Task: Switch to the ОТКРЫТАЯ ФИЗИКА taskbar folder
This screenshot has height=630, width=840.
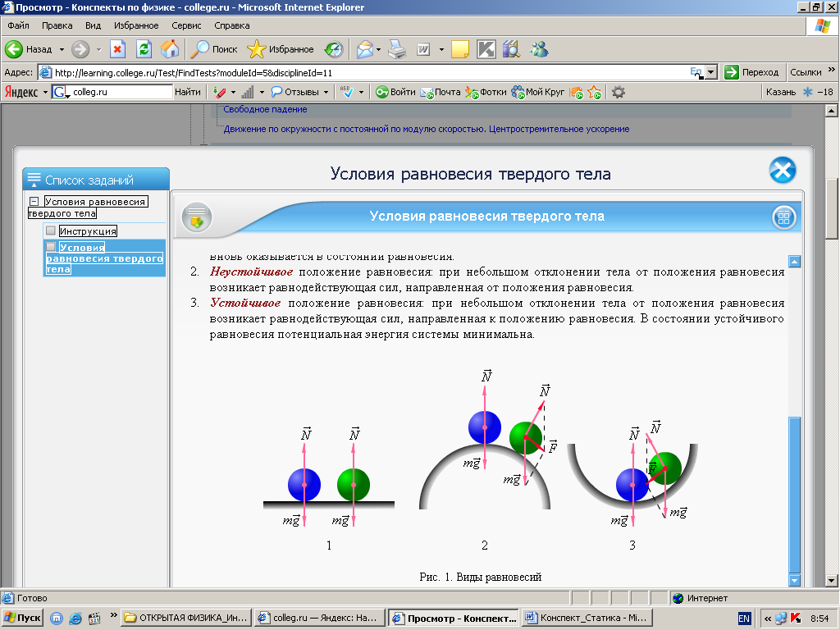Action: pos(186,618)
